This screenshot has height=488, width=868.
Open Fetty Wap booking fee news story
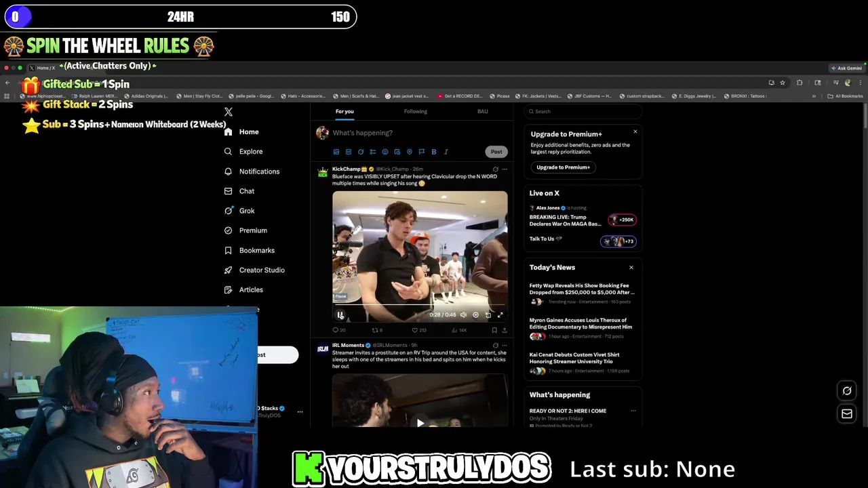pyautogui.click(x=582, y=293)
